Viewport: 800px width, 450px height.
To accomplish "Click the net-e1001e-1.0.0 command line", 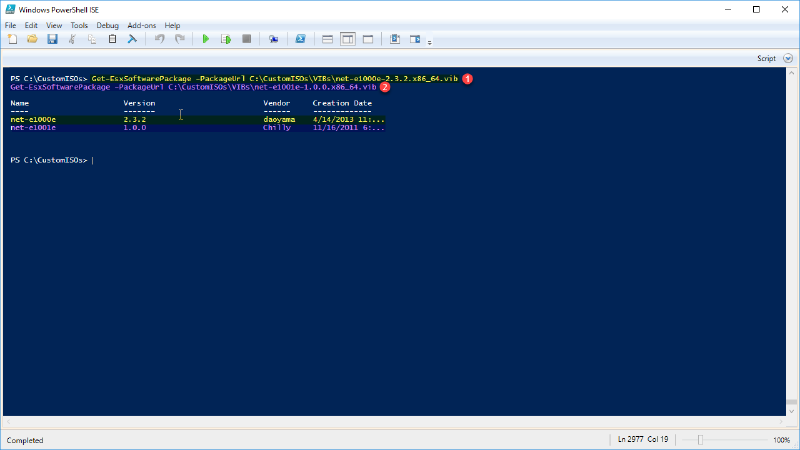I will tap(193, 87).
